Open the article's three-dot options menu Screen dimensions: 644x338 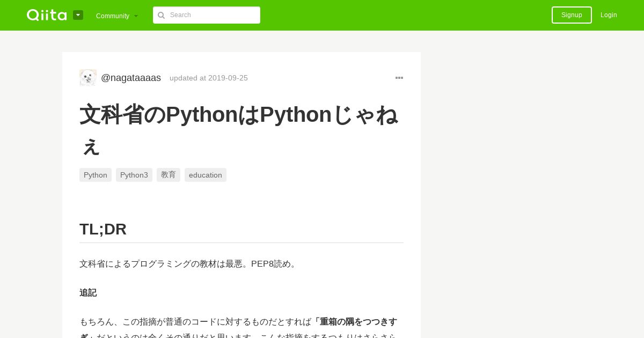pos(399,78)
